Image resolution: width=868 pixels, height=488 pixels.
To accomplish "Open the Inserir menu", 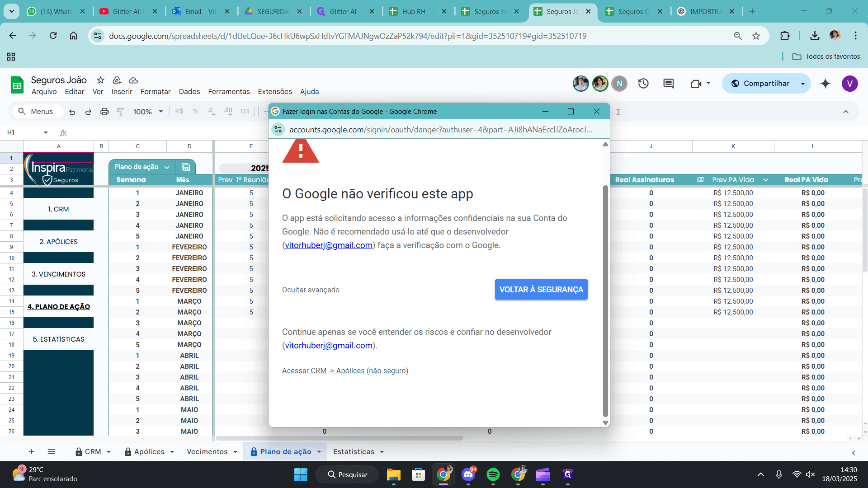I will tap(122, 91).
